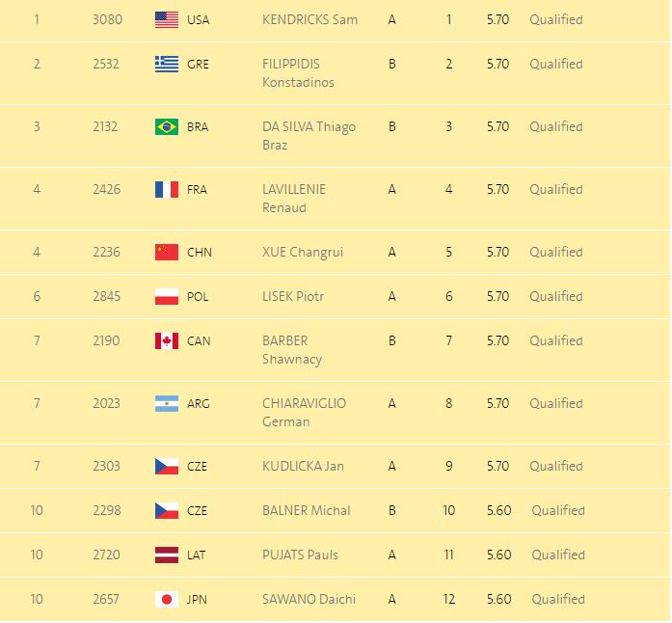Click the name FILIPPIDIS Konstadinos
The width and height of the screenshot is (672, 623).
pyautogui.click(x=298, y=72)
